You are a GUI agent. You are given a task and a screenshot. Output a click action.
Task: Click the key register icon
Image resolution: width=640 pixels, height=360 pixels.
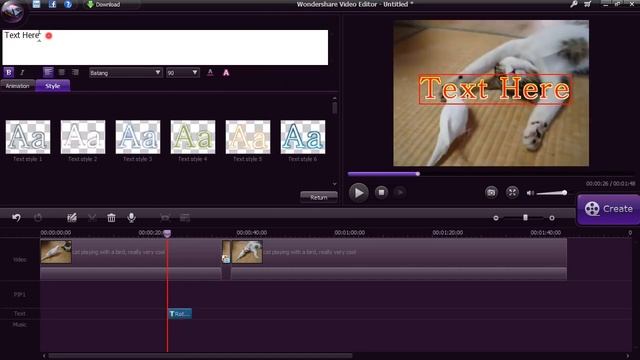pos(574,4)
